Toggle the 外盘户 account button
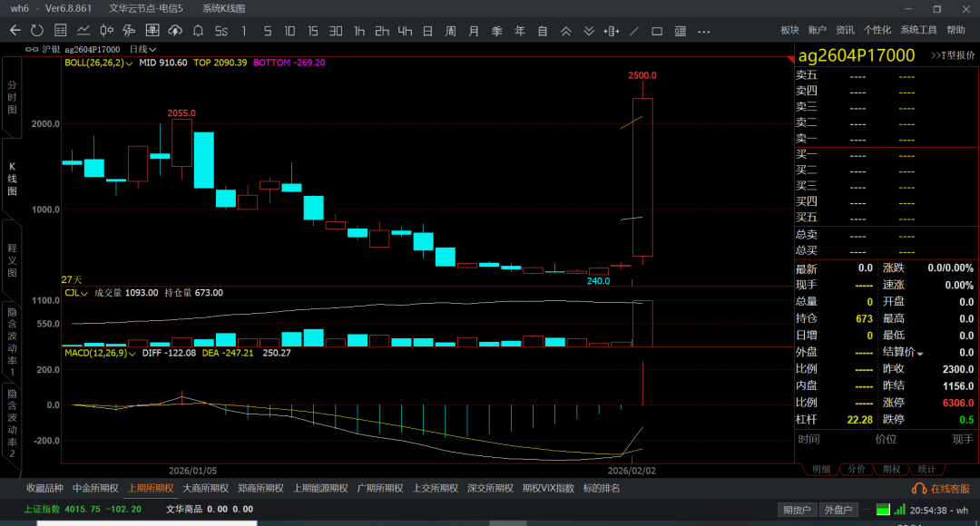The image size is (980, 526). pos(838,510)
